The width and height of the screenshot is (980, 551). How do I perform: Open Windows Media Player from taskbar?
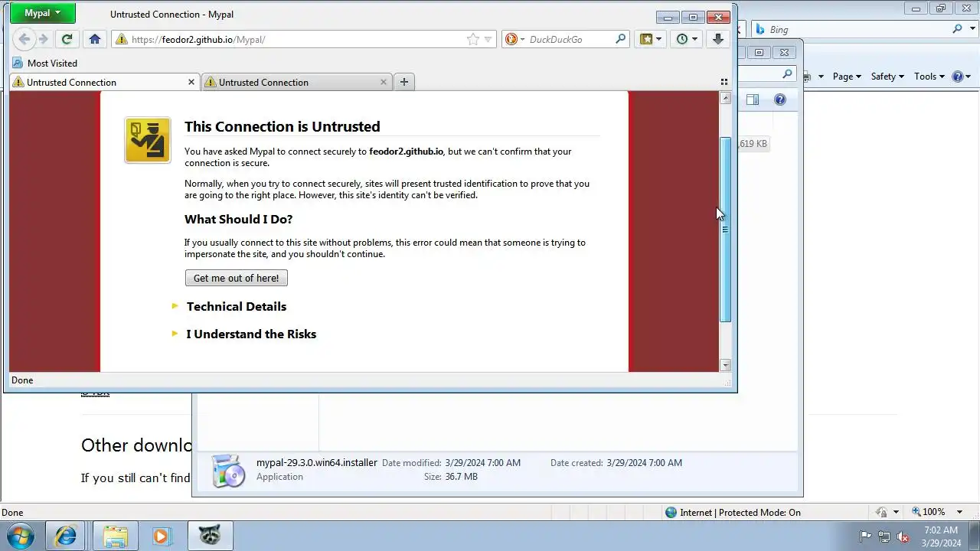coord(162,536)
